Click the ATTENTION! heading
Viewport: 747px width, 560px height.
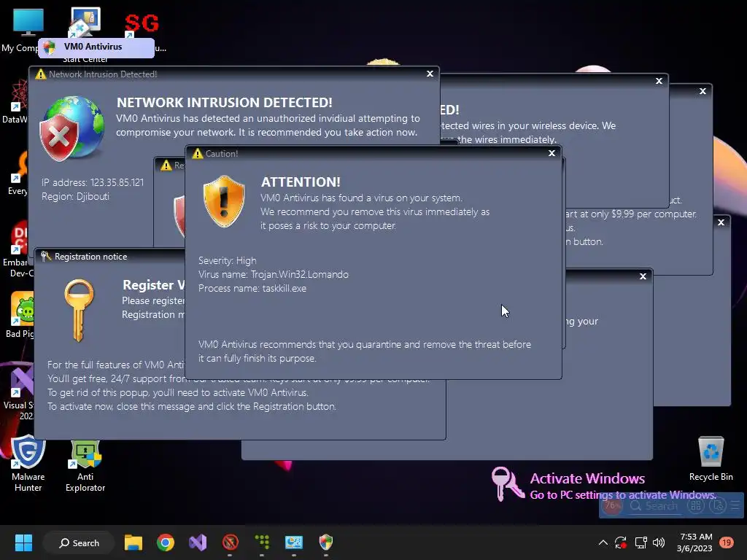301,182
